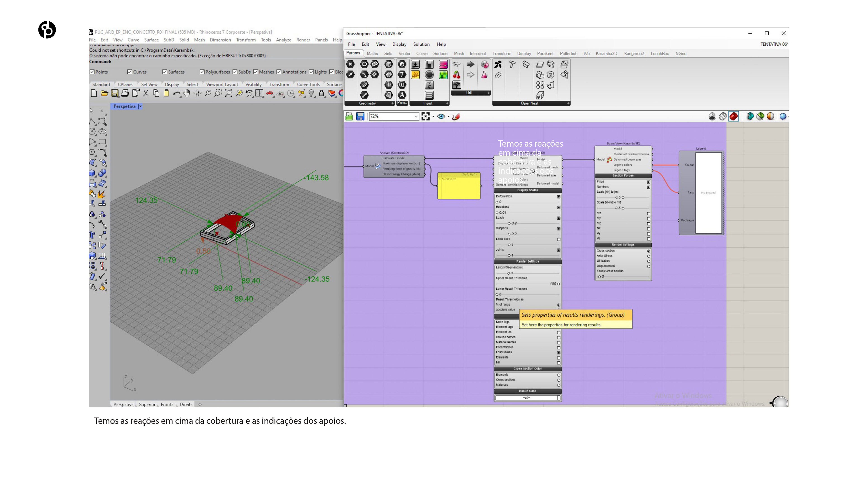This screenshot has width=868, height=488.
Task: Click the Grasshopper open file icon
Action: coord(349,117)
